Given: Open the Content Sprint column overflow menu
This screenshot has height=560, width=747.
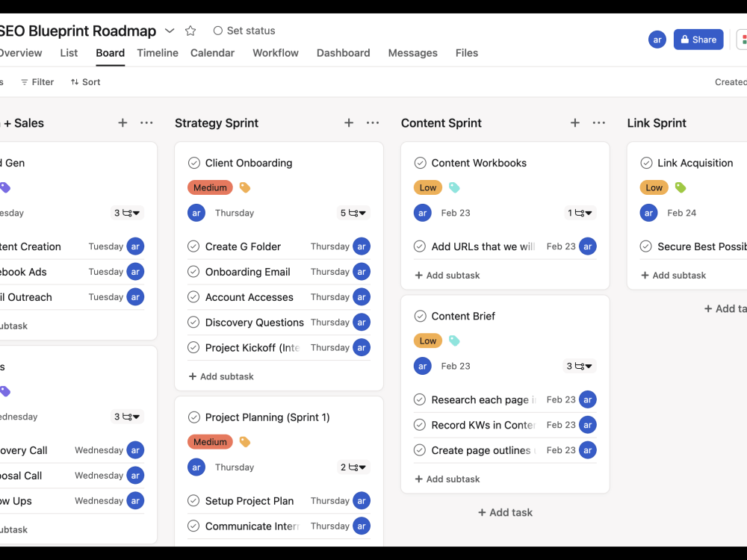Looking at the screenshot, I should pos(598,122).
